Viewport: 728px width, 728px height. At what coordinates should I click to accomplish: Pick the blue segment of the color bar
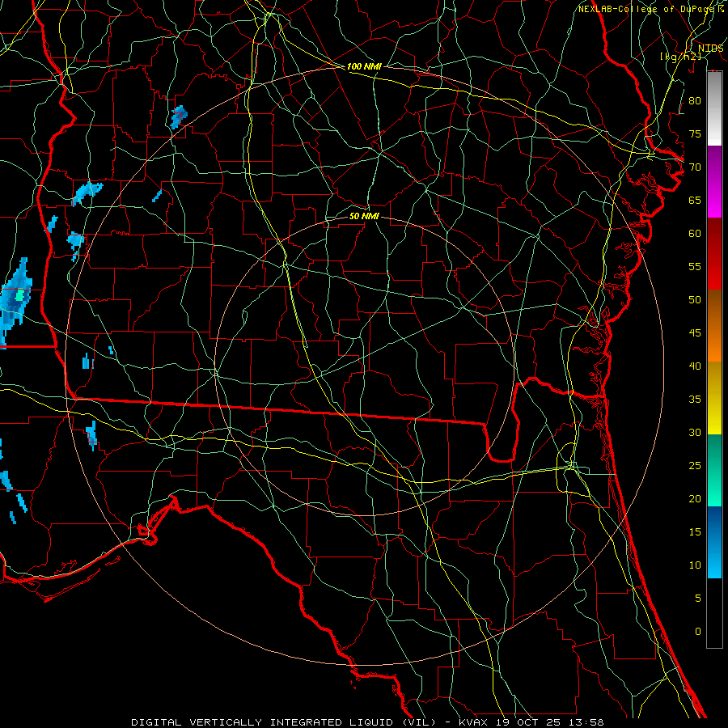[714, 542]
